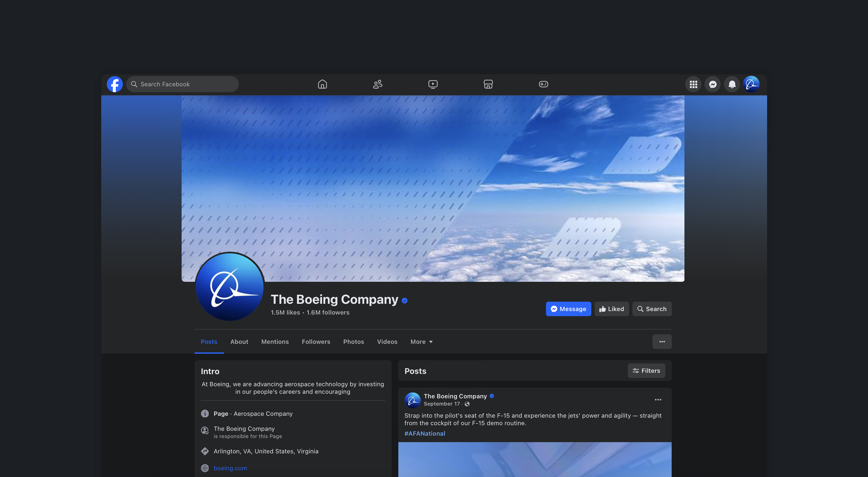This screenshot has height=477, width=868.
Task: Expand the More dropdown tab
Action: [421, 341]
